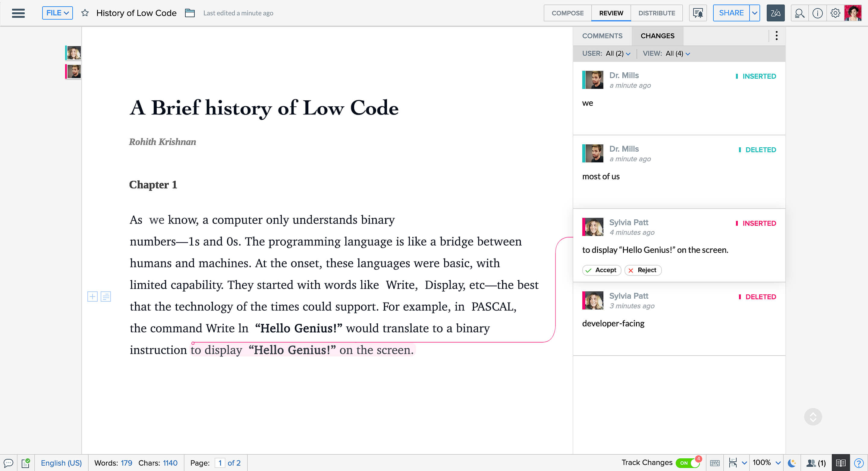The height and width of the screenshot is (471, 868).
Task: Click the three-dot overflow menu in Changes panel
Action: pos(777,36)
